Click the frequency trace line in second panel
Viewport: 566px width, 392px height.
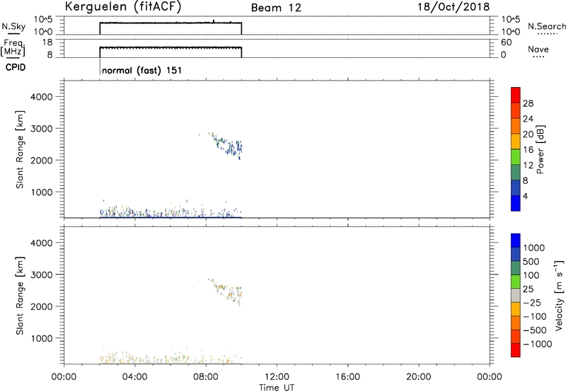tap(171, 47)
